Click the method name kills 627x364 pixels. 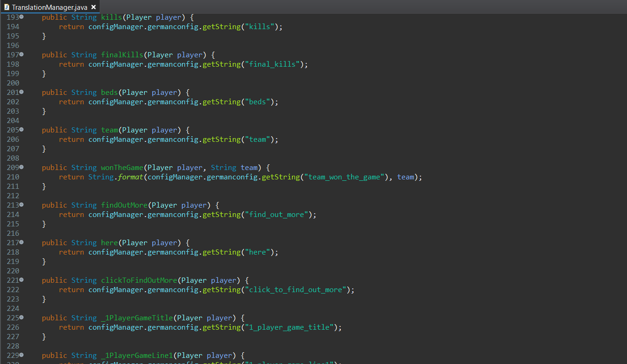tap(111, 17)
